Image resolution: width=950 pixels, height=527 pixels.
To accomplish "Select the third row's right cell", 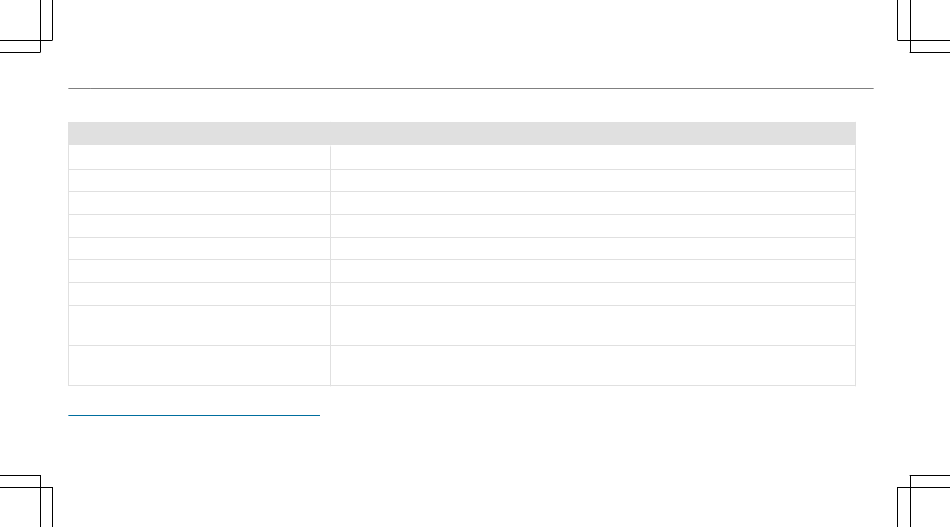I will click(x=593, y=203).
